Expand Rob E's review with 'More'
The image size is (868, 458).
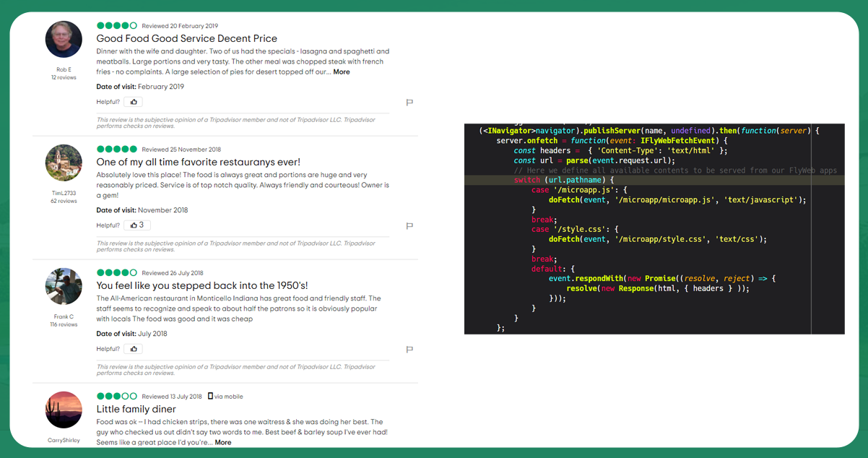tap(342, 72)
